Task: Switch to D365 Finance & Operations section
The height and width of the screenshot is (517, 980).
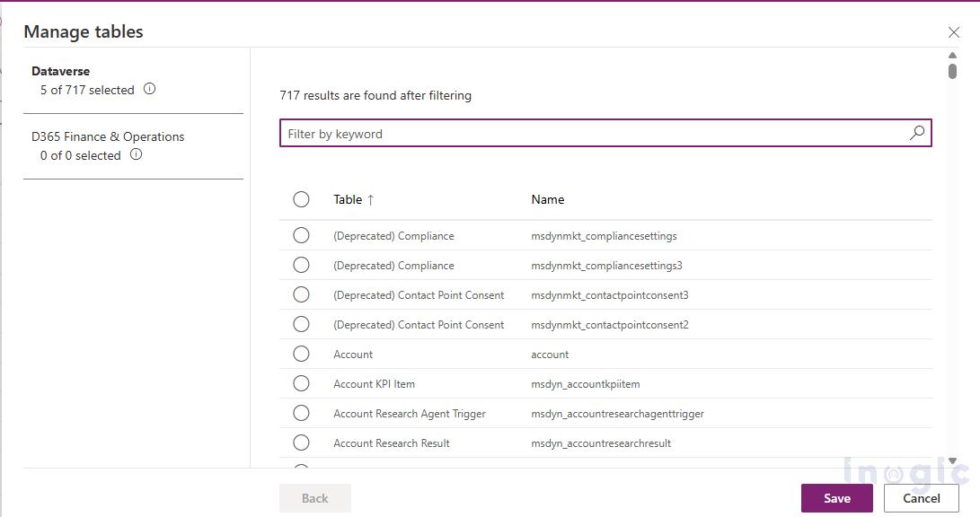Action: (108, 136)
